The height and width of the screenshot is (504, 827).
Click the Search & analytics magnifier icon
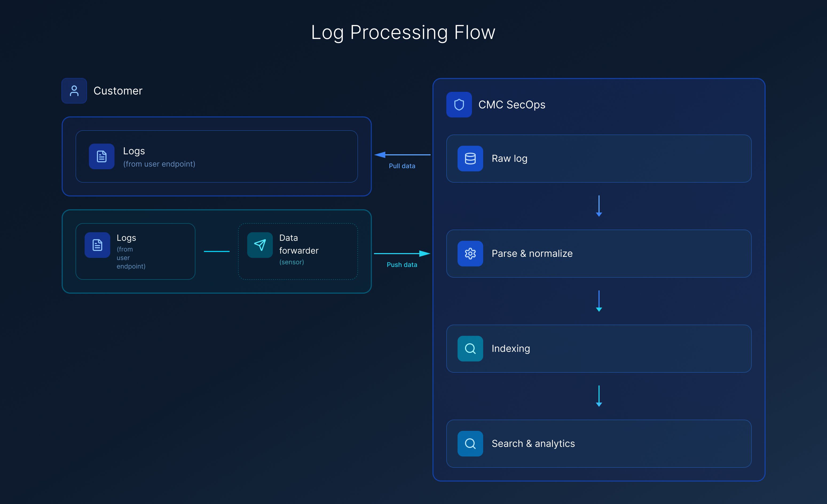(x=470, y=444)
